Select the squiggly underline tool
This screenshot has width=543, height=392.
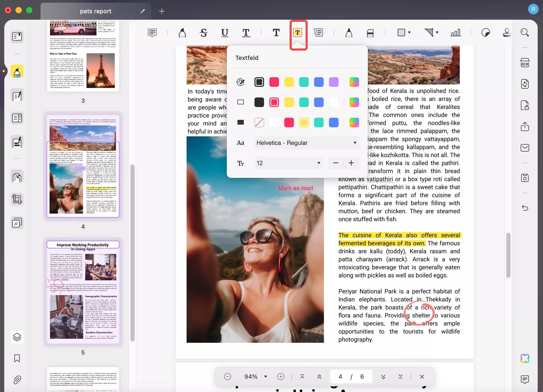246,33
